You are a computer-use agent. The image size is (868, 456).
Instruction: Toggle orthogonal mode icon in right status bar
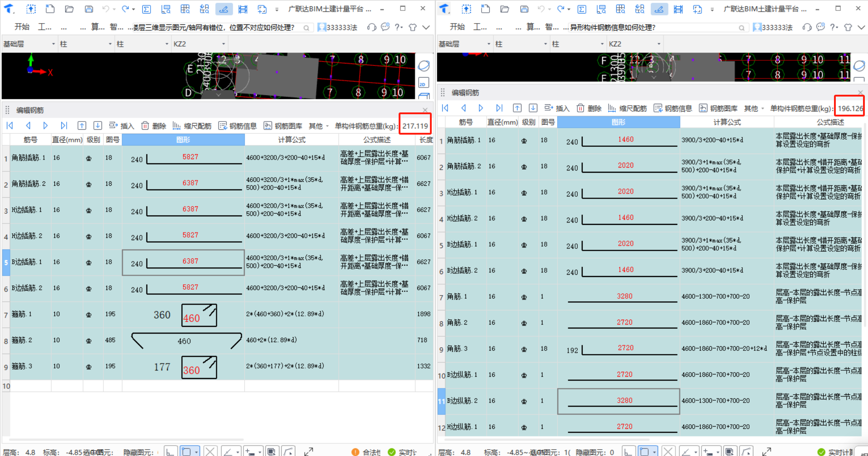tap(628, 451)
